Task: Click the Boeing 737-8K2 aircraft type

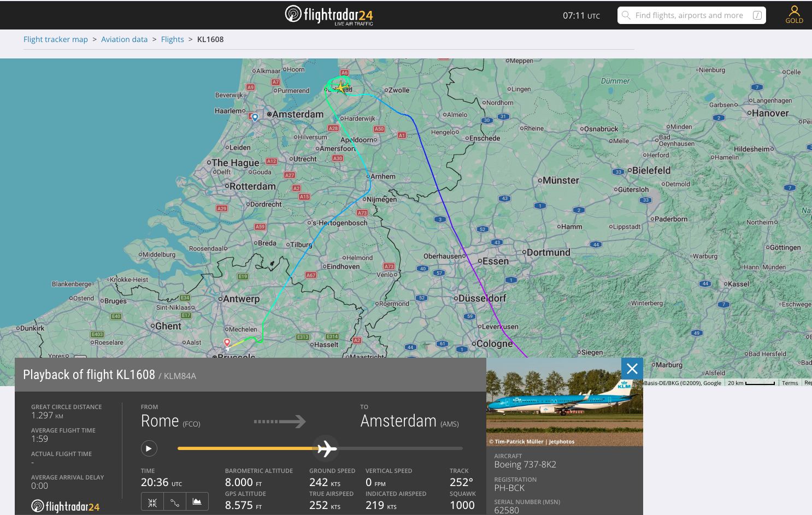Action: click(525, 465)
